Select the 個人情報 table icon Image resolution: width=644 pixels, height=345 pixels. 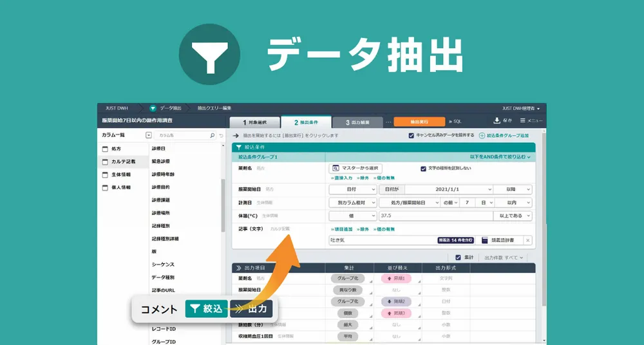(105, 187)
